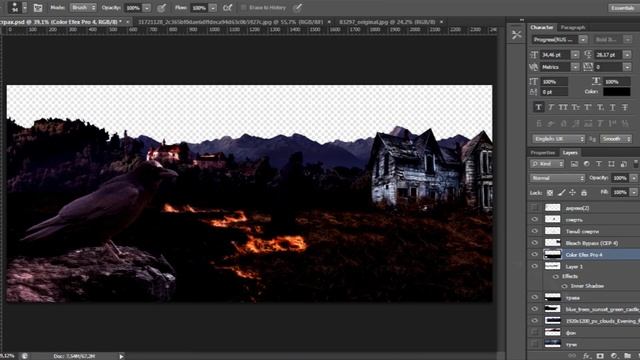Close the 83297_original.jpg document tab

tap(442, 22)
